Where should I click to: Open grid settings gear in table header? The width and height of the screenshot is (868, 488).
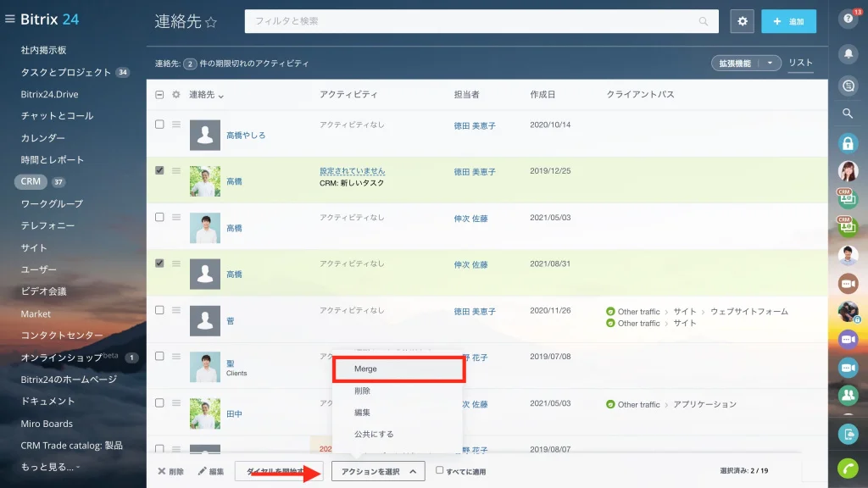tap(176, 95)
